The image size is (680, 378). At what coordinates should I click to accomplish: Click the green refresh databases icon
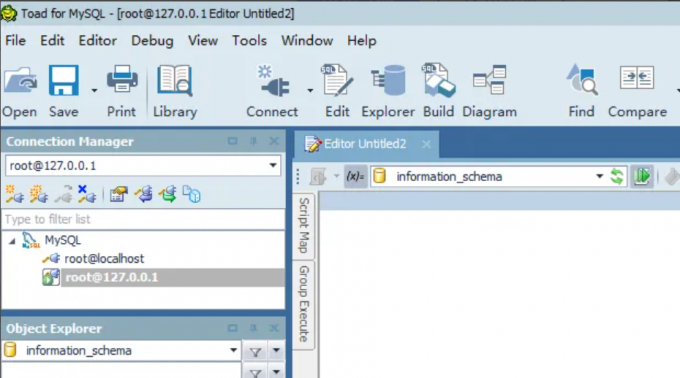(617, 176)
